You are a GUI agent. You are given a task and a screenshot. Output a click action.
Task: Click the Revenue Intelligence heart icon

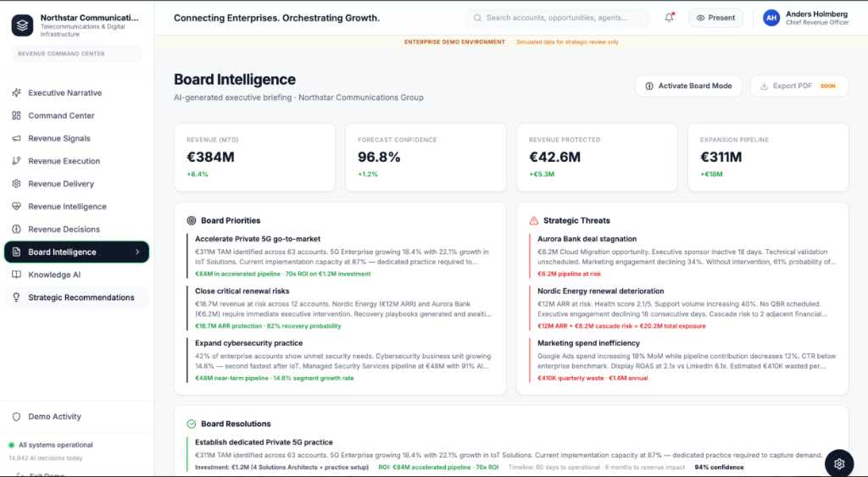pos(17,207)
